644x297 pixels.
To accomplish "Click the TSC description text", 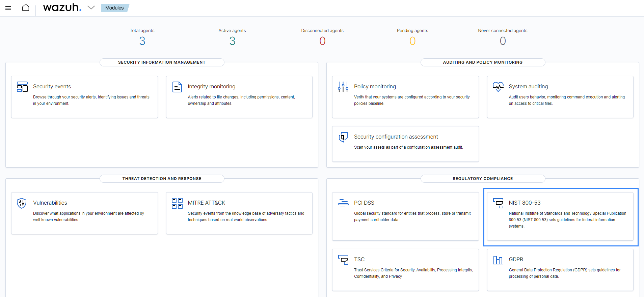I will 413,273.
